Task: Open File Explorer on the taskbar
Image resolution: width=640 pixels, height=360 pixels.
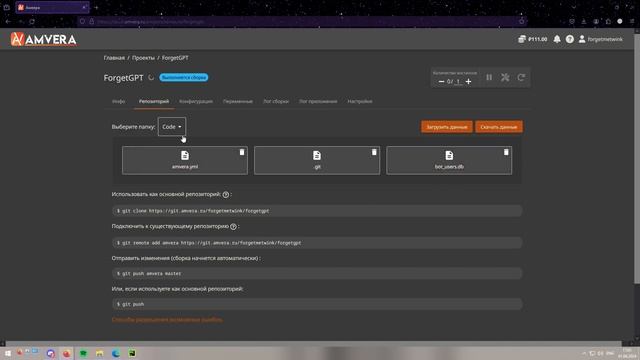Action: [100, 353]
